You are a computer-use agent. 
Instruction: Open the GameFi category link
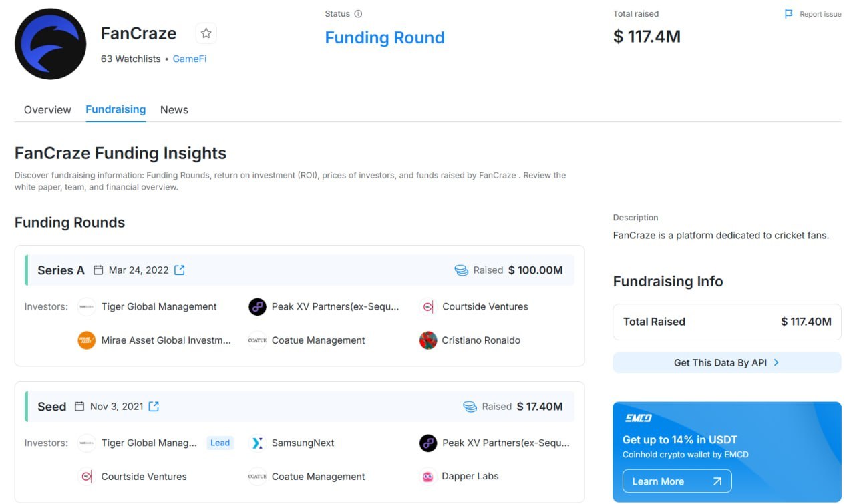(x=190, y=59)
